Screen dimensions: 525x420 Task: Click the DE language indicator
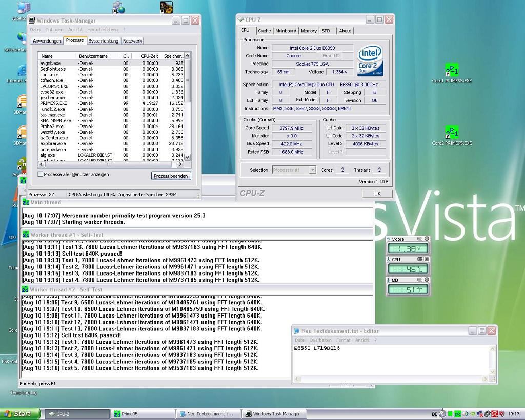(x=434, y=414)
